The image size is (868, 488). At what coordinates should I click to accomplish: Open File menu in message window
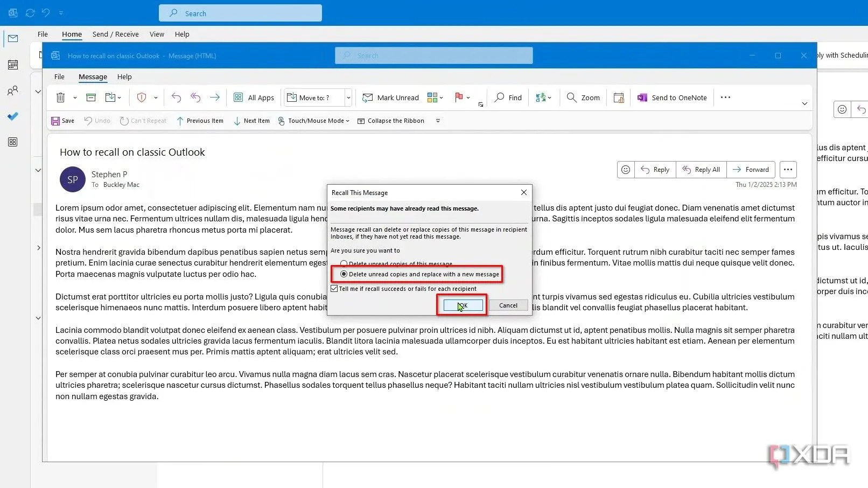click(x=59, y=76)
